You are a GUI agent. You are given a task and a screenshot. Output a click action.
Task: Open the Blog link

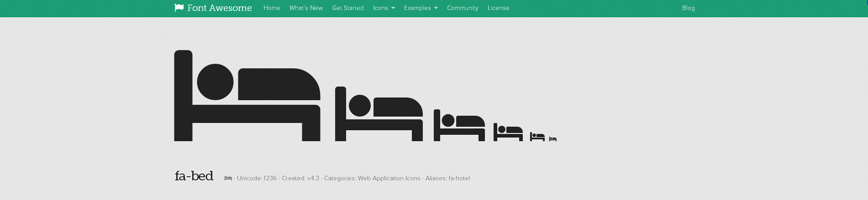pos(688,8)
